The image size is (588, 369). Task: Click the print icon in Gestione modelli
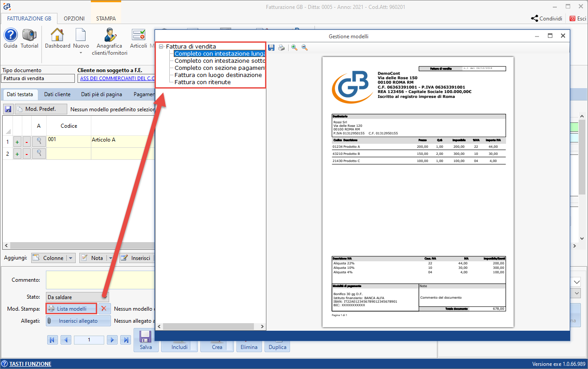(282, 48)
